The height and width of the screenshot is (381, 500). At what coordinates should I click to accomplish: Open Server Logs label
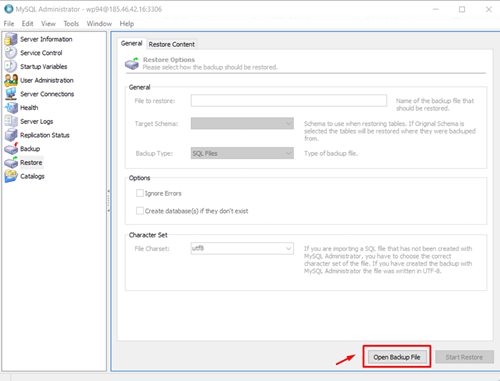click(37, 121)
